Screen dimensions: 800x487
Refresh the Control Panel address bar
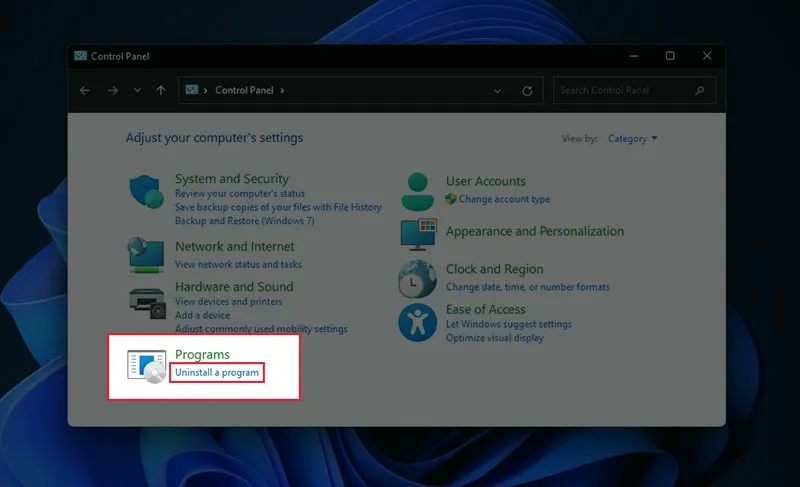pos(527,91)
